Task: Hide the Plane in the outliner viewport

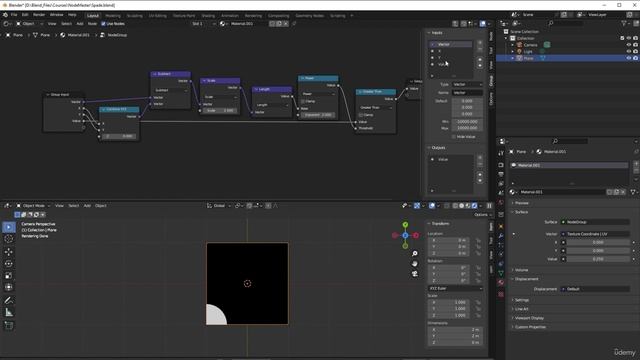Action: click(629, 58)
